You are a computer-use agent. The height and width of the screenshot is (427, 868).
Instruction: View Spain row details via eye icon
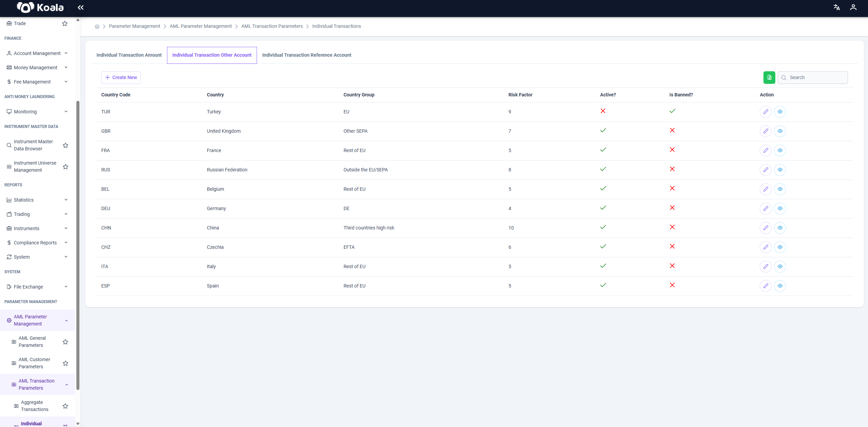pos(780,286)
